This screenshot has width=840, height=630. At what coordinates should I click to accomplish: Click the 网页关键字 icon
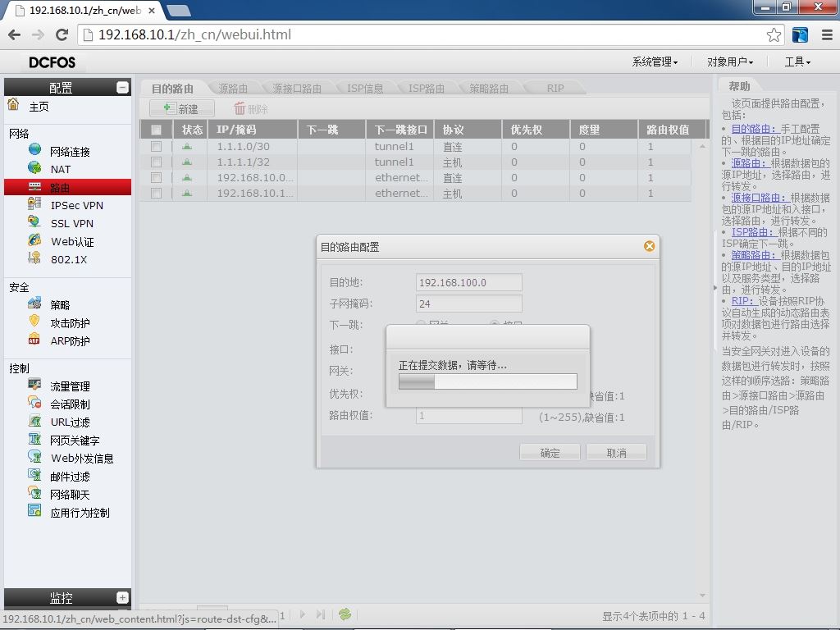coord(34,439)
